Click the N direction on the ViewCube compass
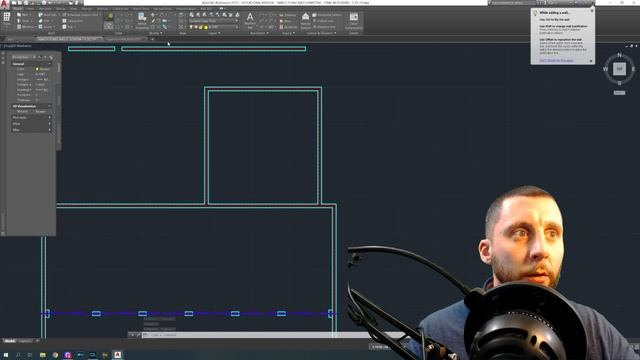Image resolution: width=640 pixels, height=360 pixels. (x=619, y=55)
